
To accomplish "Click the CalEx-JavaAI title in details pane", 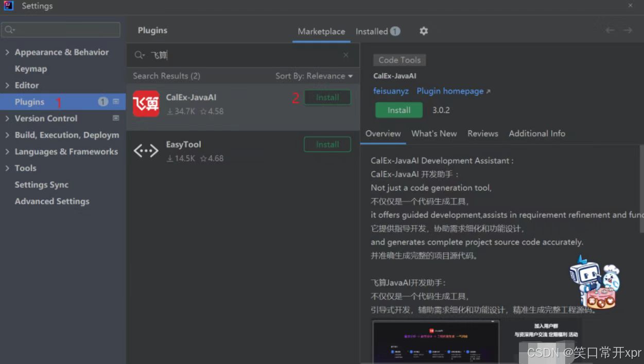I will point(395,76).
